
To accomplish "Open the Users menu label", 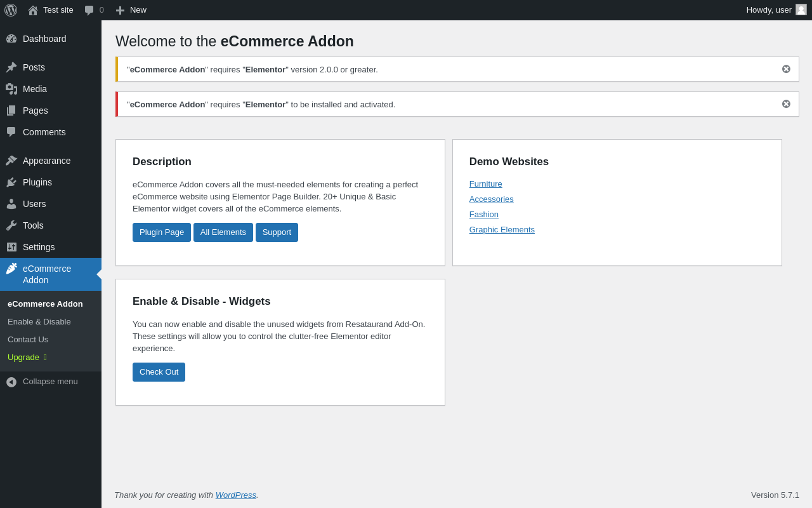I will tap(34, 204).
